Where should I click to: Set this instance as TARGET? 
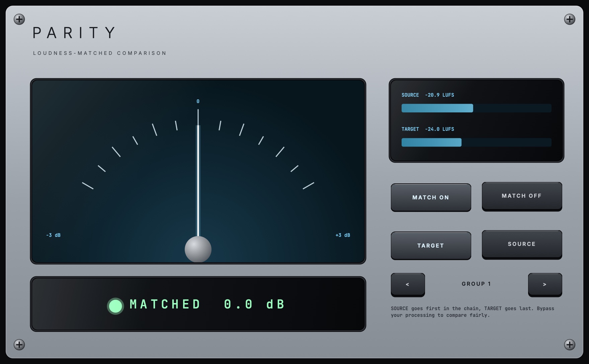(x=431, y=246)
